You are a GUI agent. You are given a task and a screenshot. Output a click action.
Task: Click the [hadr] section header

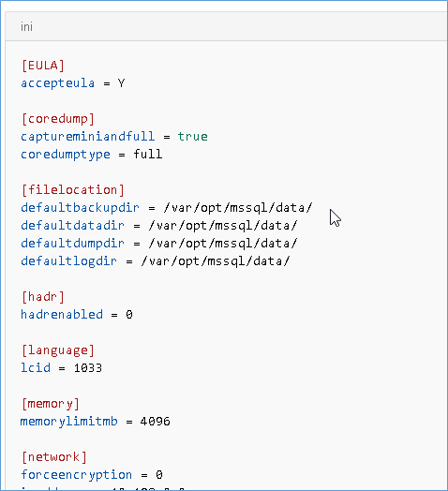point(43,297)
